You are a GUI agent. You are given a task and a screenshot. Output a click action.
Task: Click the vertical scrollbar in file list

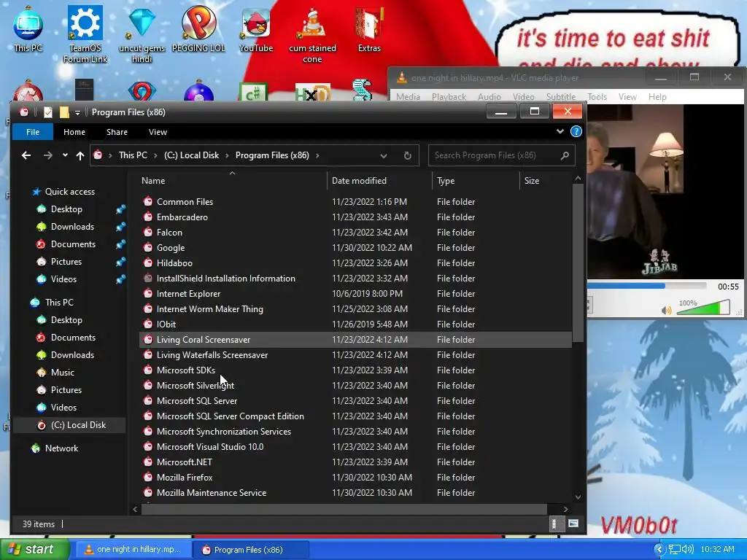(578, 262)
